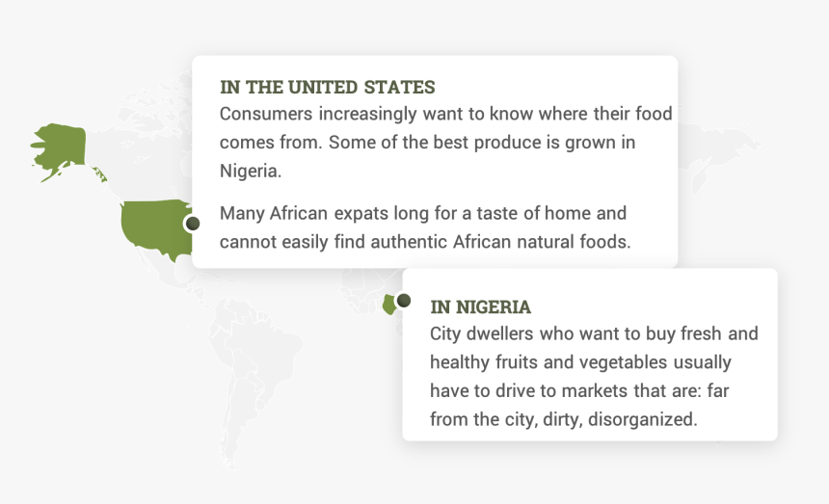
Task: Click the green Nigeria map shape
Action: point(389,305)
